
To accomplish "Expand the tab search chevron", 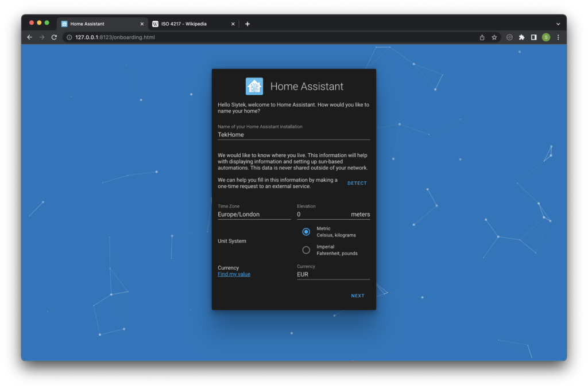I will [x=558, y=24].
